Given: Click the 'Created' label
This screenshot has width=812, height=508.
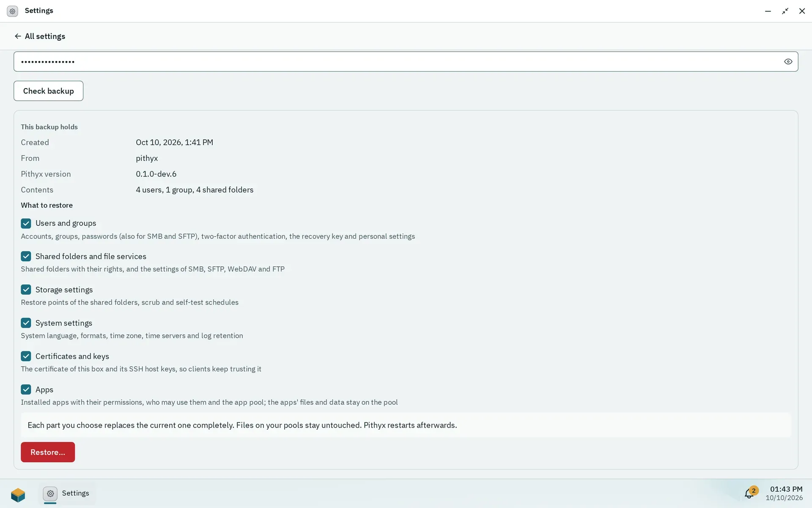Looking at the screenshot, I should (x=35, y=143).
